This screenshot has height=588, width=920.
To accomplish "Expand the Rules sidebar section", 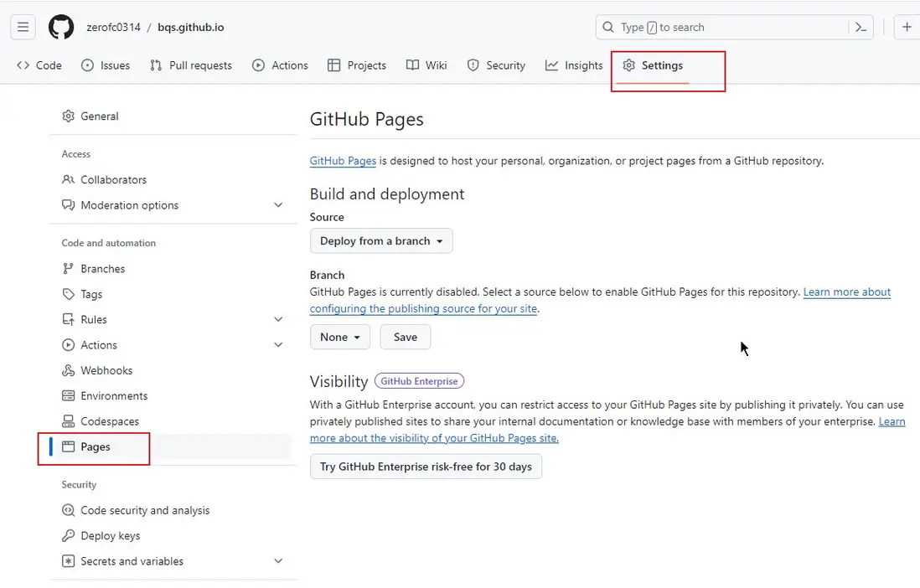I will click(278, 319).
